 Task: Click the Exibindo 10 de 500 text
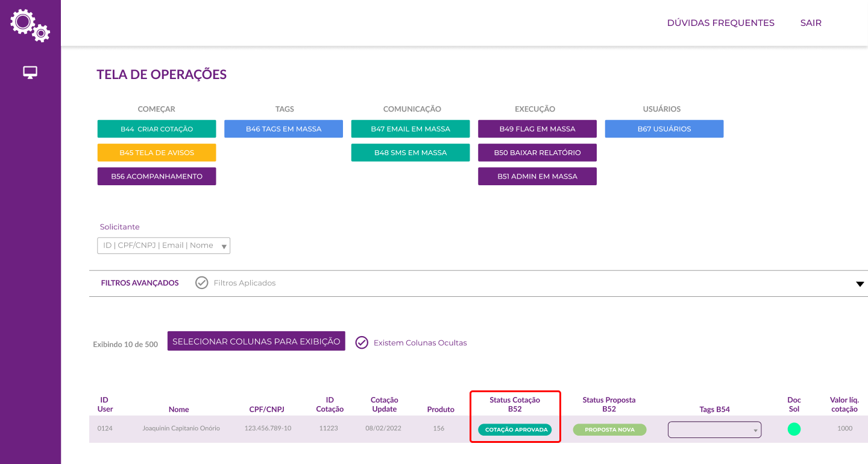(x=125, y=345)
